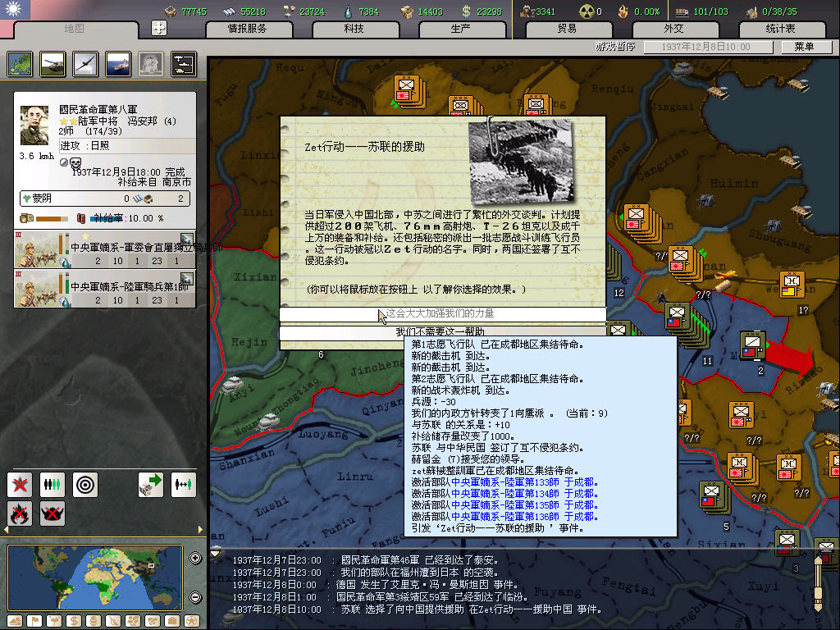Image resolution: width=840 pixels, height=630 pixels.
Task: Click the reorganize divisions icon with arrows
Action: click(x=183, y=484)
